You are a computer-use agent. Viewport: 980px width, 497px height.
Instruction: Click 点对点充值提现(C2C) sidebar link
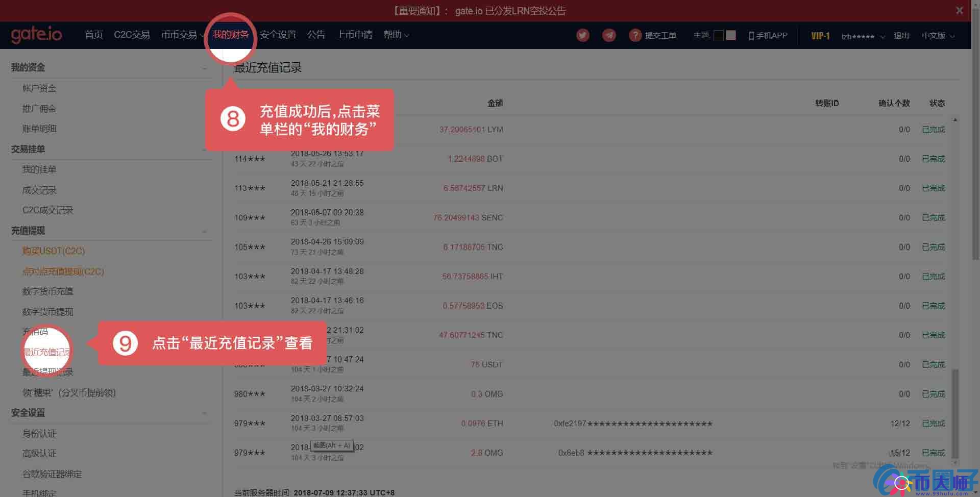(63, 271)
